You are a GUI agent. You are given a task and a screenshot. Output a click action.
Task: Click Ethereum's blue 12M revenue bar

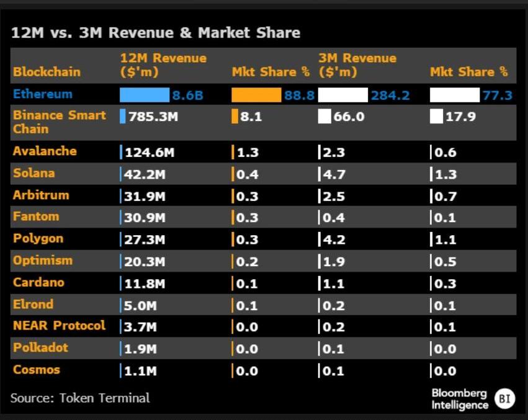[145, 95]
